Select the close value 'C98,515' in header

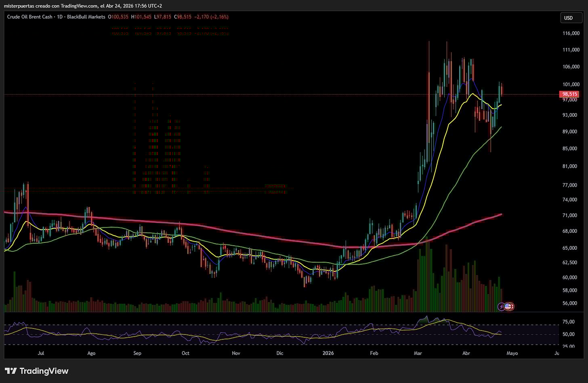pyautogui.click(x=183, y=17)
